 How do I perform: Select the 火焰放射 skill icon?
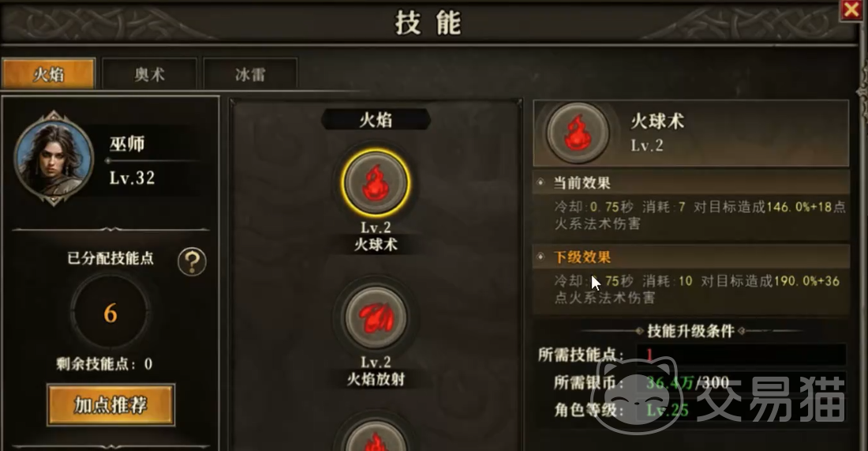(x=376, y=318)
